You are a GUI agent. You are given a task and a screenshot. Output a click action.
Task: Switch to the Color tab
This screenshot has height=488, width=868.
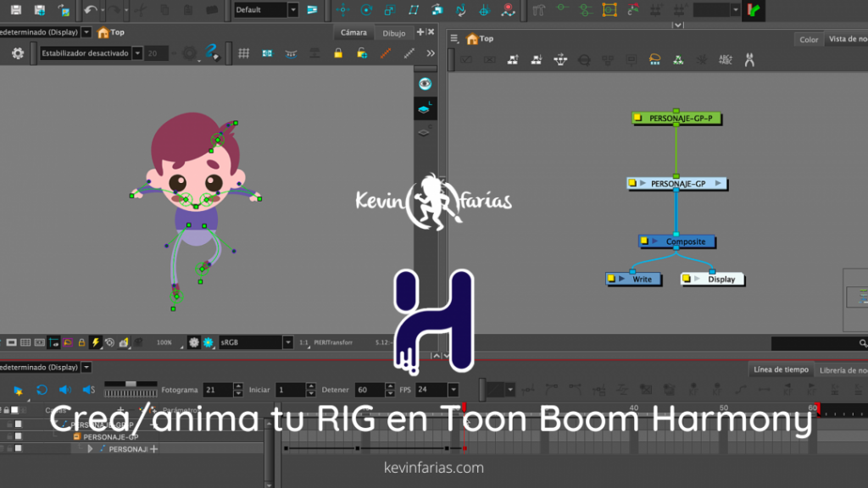click(809, 39)
